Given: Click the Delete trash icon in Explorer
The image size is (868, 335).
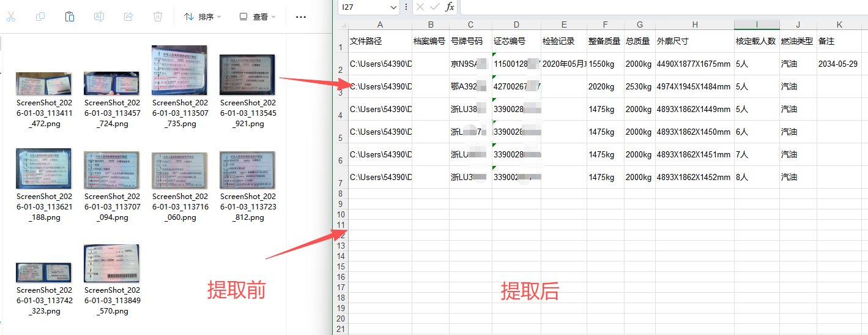Looking at the screenshot, I should click(x=158, y=17).
